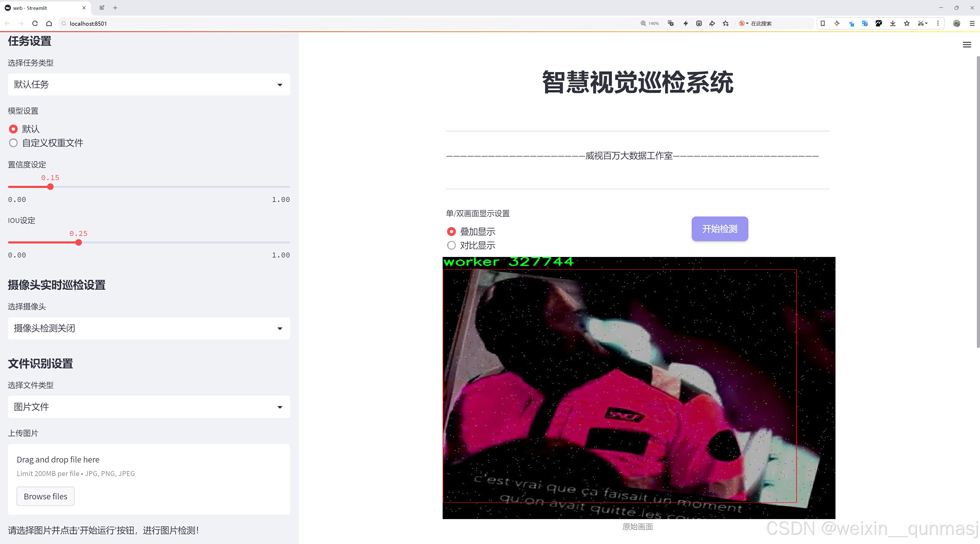Close the web · Streamlit tab
Image resolution: width=980 pixels, height=544 pixels.
[x=84, y=8]
